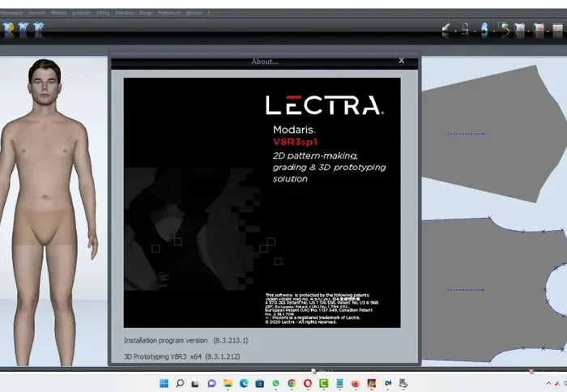Select the bodice pattern piece with armhole

point(488,289)
